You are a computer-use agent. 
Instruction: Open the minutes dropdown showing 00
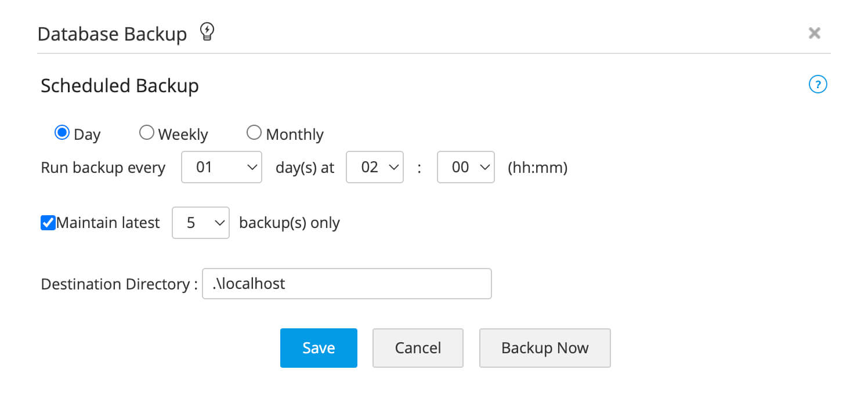pyautogui.click(x=465, y=168)
